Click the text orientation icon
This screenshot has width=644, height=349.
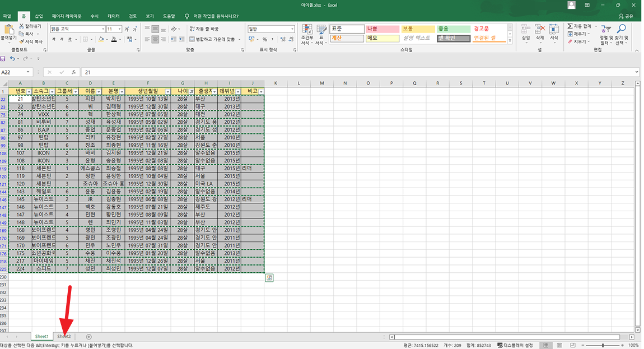(x=174, y=29)
